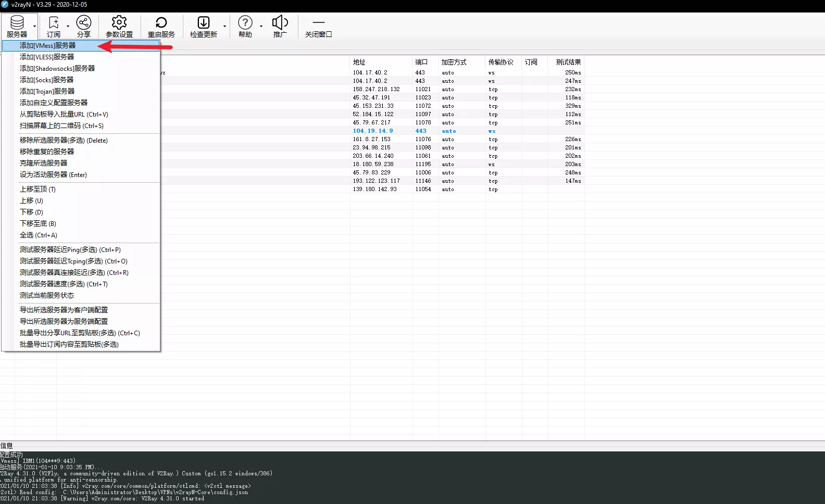Screen dimensions: 825x504
Task: Click the 重启服务 restart service icon
Action: click(161, 26)
